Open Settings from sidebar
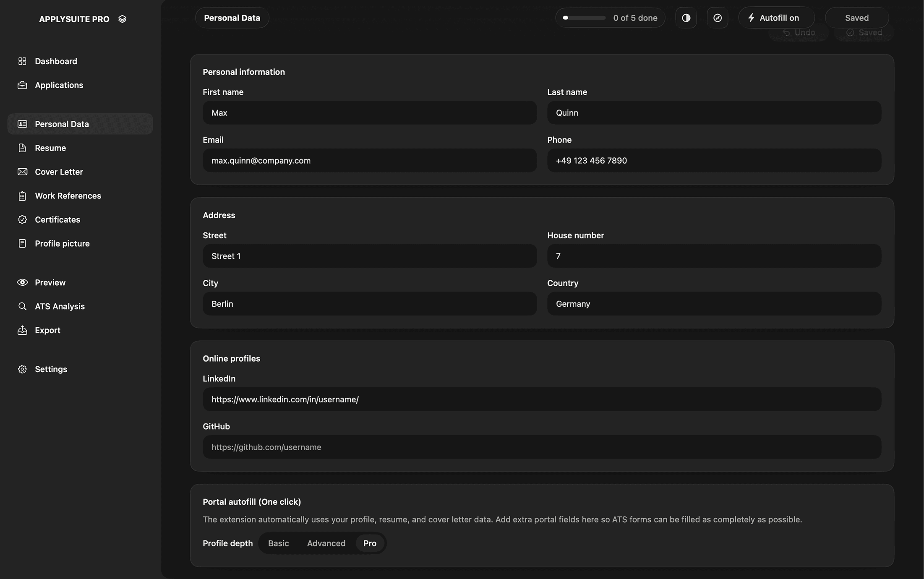The height and width of the screenshot is (579, 924). click(x=51, y=369)
